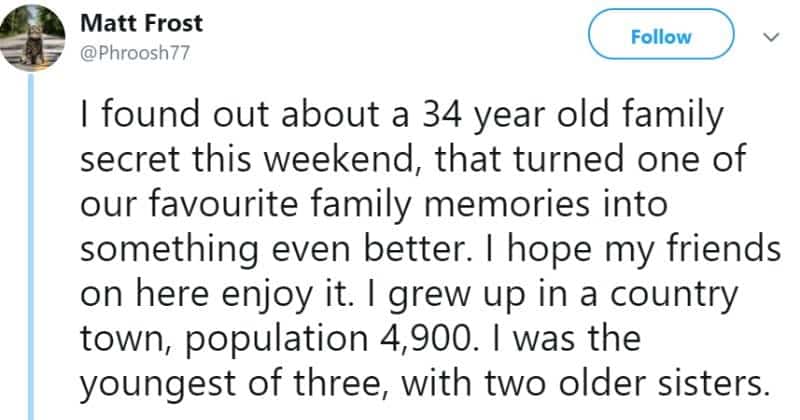Click the word 'favourite' in the tweet

(x=223, y=204)
